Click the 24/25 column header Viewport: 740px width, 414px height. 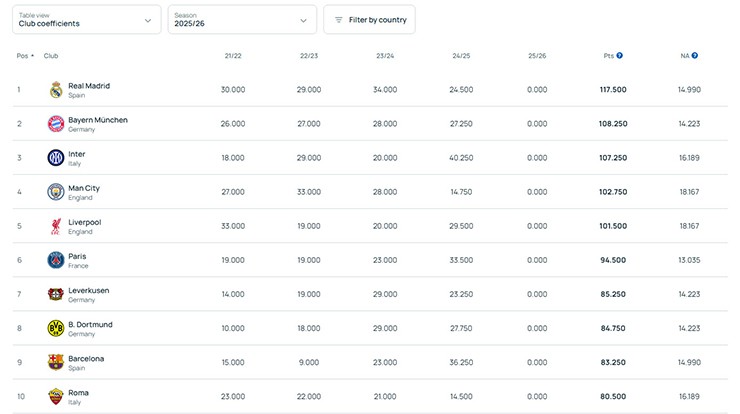(461, 56)
